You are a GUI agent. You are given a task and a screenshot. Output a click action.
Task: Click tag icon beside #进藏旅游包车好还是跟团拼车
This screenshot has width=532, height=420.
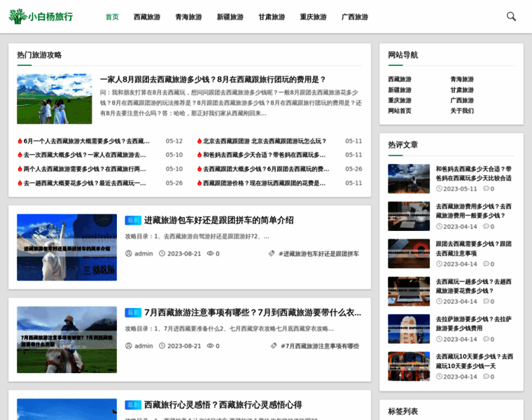click(272, 253)
